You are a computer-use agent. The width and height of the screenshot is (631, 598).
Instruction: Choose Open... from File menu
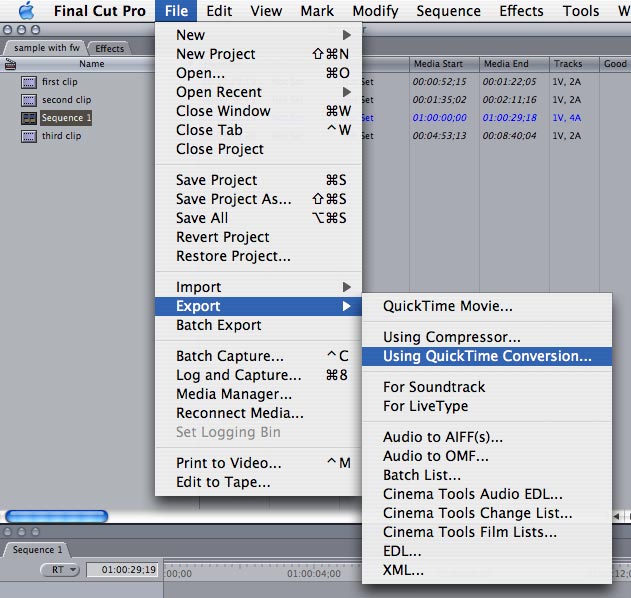(258, 73)
